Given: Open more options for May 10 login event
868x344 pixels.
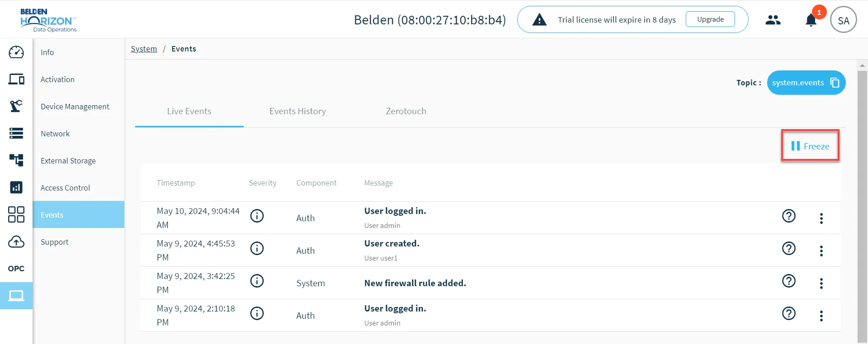Looking at the screenshot, I should pyautogui.click(x=821, y=218).
